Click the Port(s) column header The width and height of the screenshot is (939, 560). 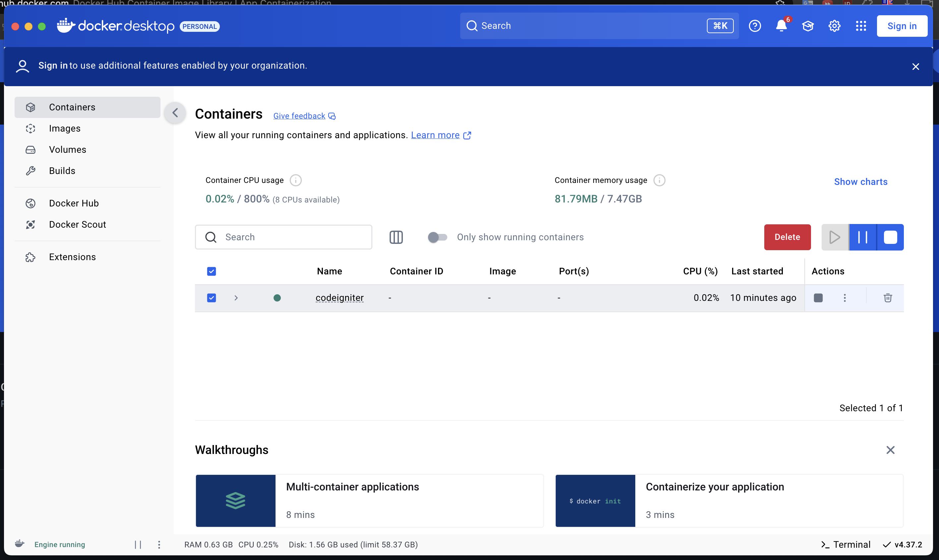(x=574, y=271)
